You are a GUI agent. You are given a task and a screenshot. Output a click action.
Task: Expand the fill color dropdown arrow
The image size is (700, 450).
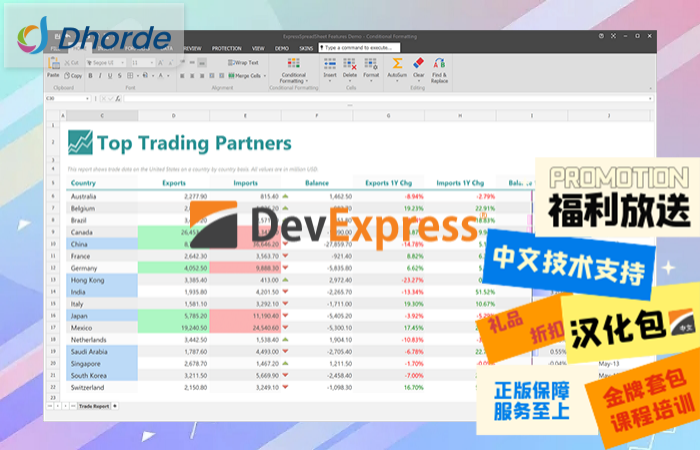pos(153,76)
